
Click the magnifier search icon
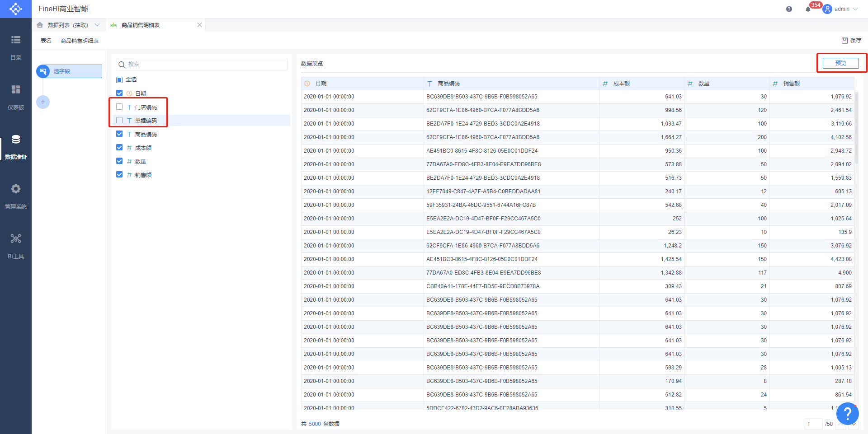(x=122, y=65)
